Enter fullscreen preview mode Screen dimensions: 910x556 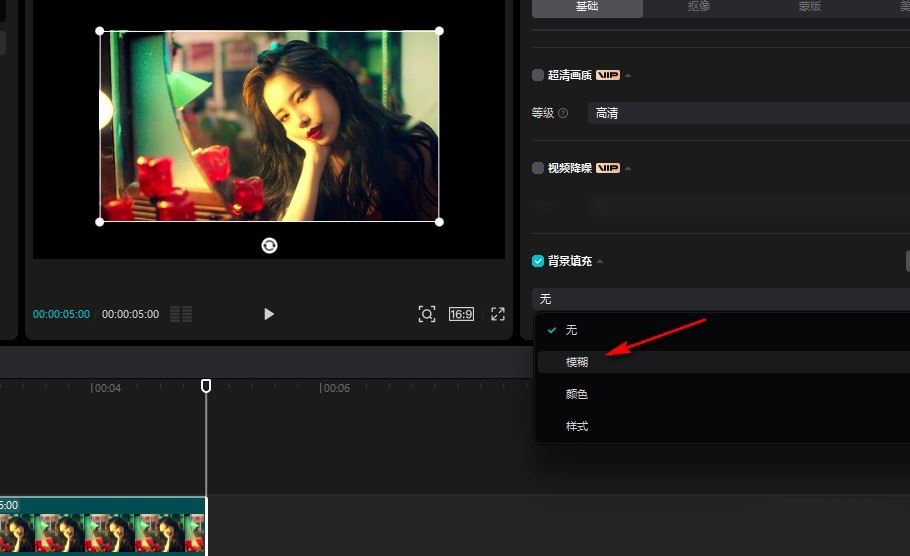[x=498, y=314]
